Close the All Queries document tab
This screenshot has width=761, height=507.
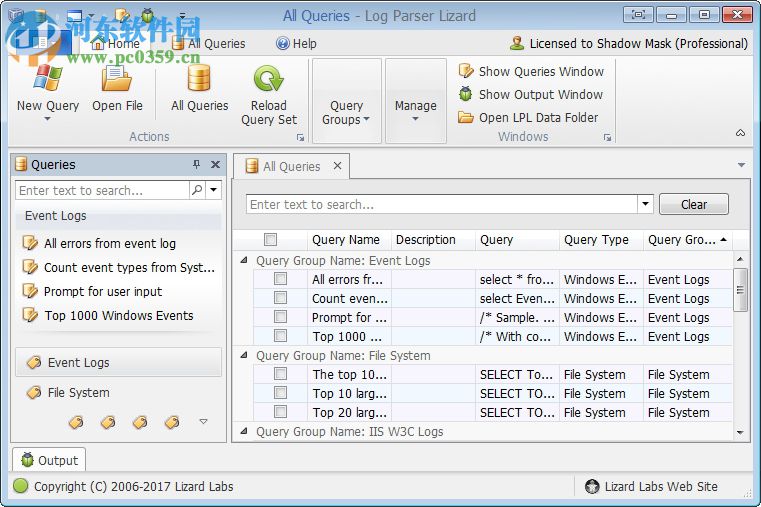coord(337,166)
